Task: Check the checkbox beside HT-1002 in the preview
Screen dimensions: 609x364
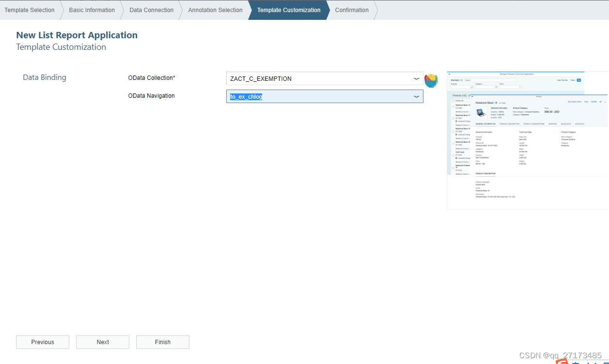Action: click(x=453, y=132)
